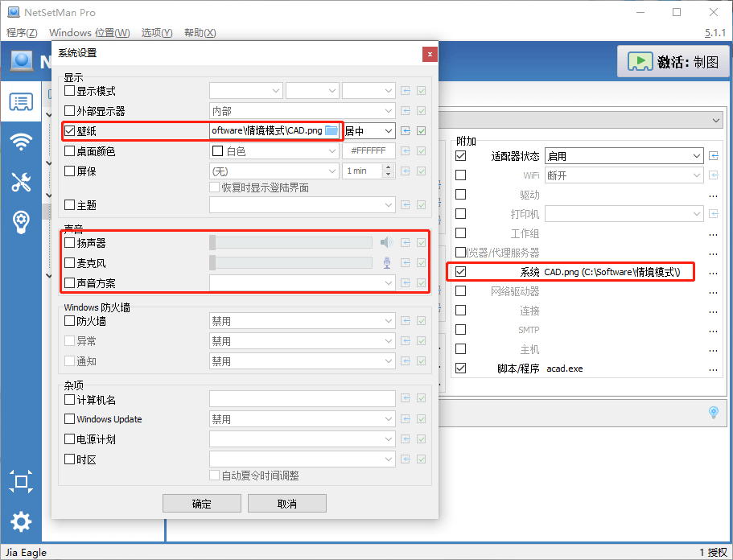Enable the 显示模式 checkbox
Viewport: 733px width, 560px height.
pos(70,90)
